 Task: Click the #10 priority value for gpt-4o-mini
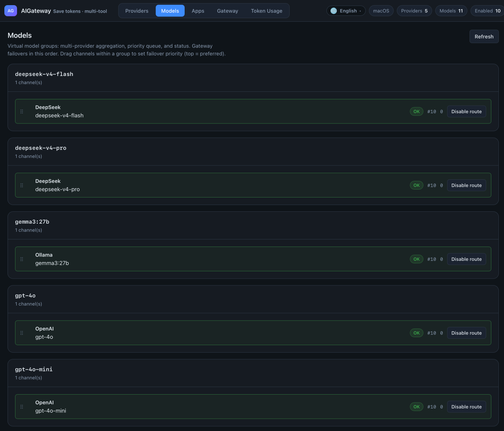[x=431, y=407]
